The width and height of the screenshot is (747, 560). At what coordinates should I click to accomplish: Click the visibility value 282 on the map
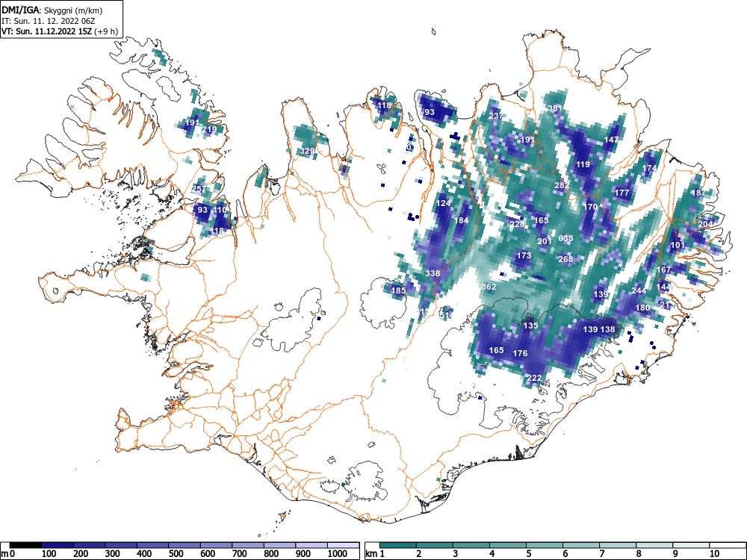point(562,185)
